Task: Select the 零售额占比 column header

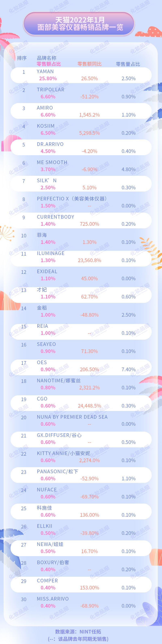Action: pos(49,64)
